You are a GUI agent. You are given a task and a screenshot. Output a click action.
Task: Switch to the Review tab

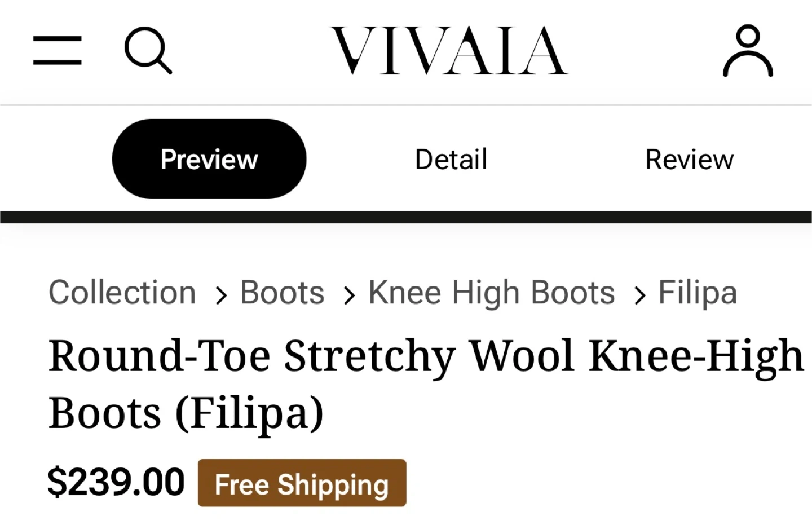[689, 159]
